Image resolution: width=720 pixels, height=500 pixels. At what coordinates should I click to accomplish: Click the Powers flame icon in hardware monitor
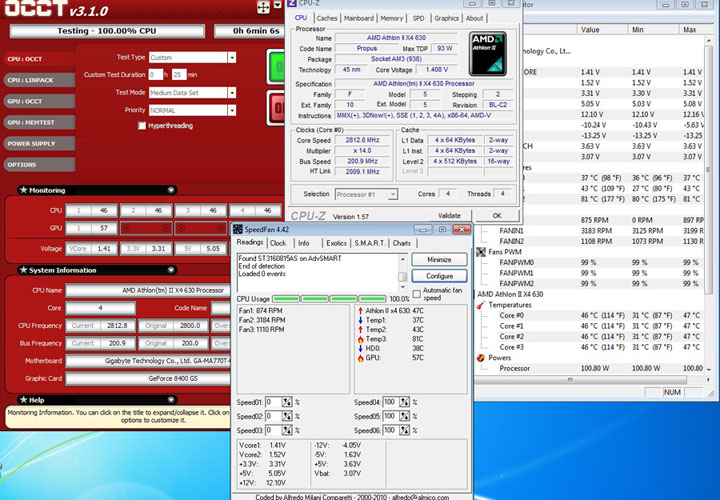pos(481,358)
